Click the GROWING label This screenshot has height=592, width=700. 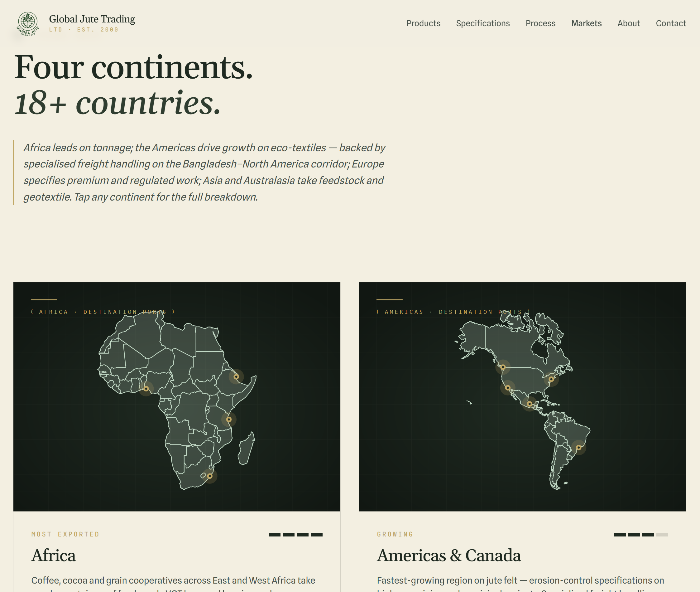395,534
